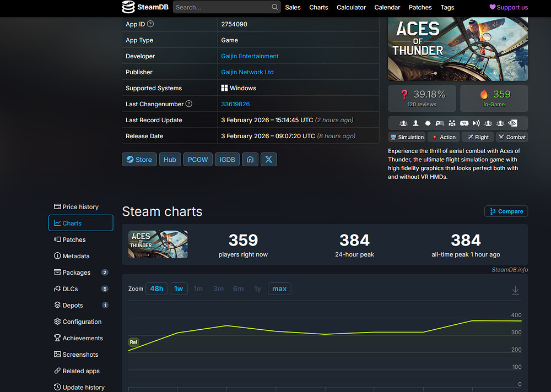Click the Compare button
This screenshot has width=551, height=392.
point(506,211)
